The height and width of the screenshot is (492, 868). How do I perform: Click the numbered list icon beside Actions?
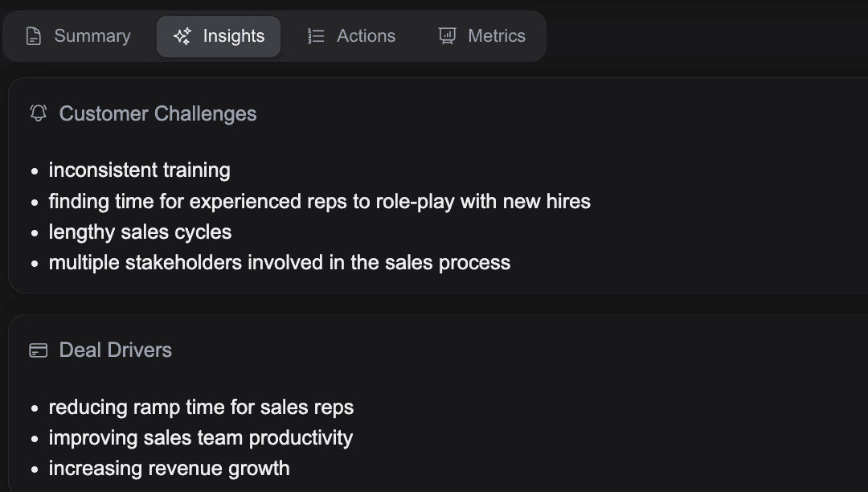tap(315, 35)
